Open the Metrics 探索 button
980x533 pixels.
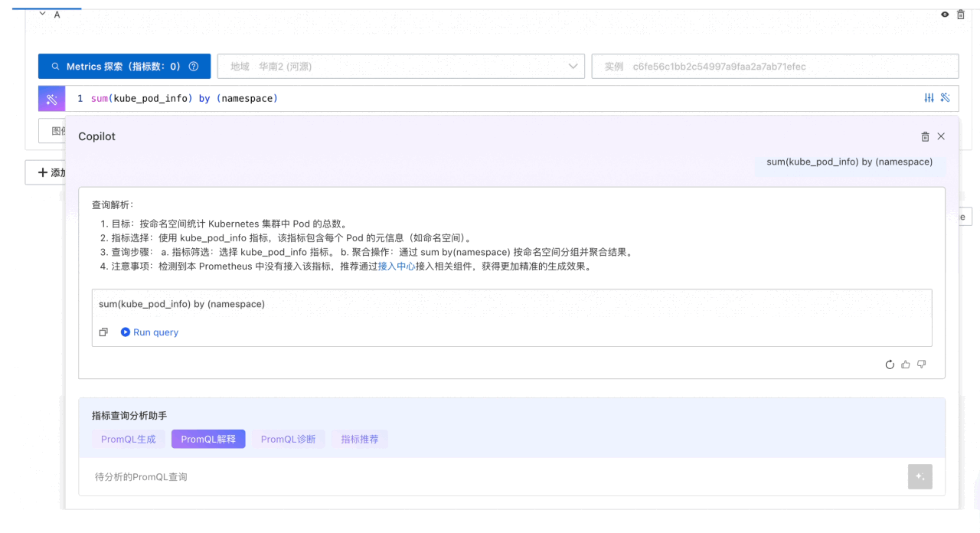[x=123, y=67]
